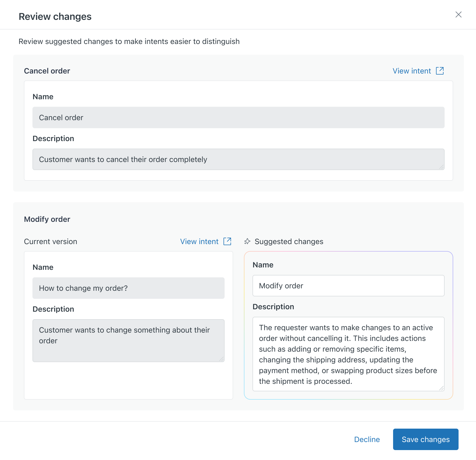Focus the suggested Name field containing Modify order
Viewport: 476px width, 460px height.
tap(348, 286)
